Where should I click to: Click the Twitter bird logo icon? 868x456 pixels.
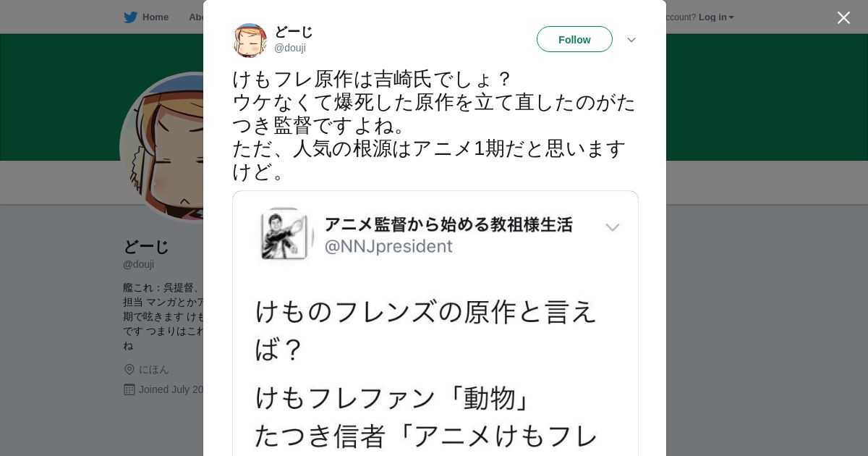coord(130,17)
